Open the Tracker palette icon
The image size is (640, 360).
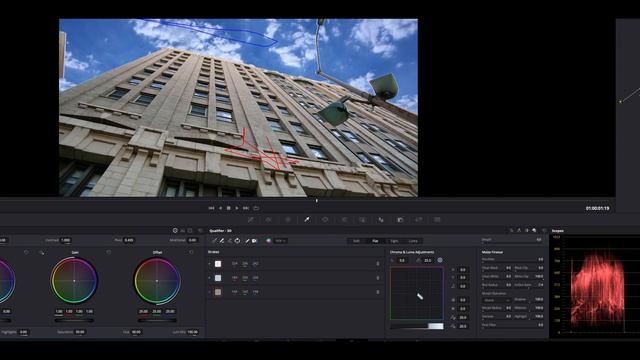pyautogui.click(x=344, y=220)
